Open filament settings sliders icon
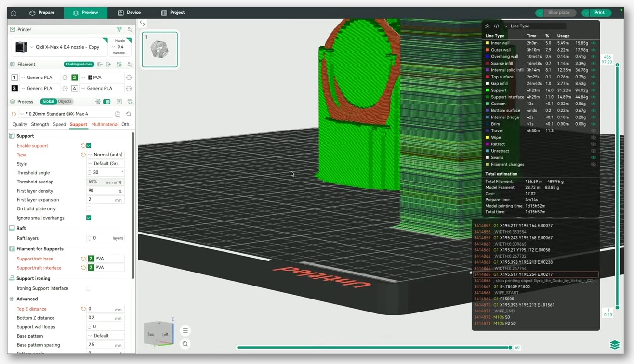The height and width of the screenshot is (364, 634). click(130, 64)
